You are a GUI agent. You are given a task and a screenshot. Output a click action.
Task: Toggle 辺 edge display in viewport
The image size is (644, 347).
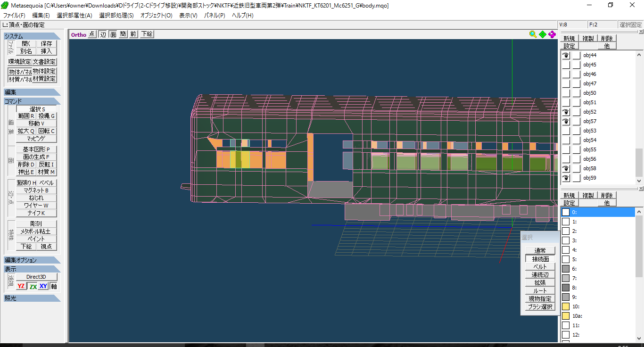click(103, 34)
